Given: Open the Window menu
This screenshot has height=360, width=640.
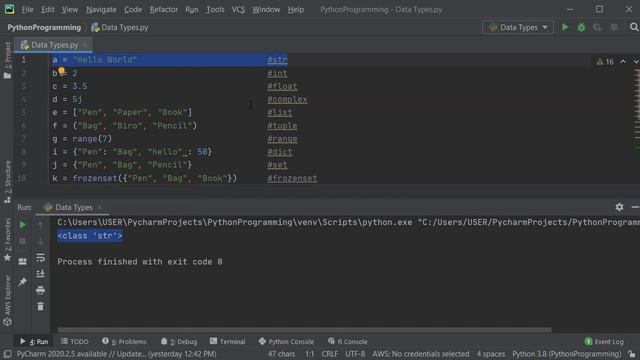Looking at the screenshot, I should [266, 9].
